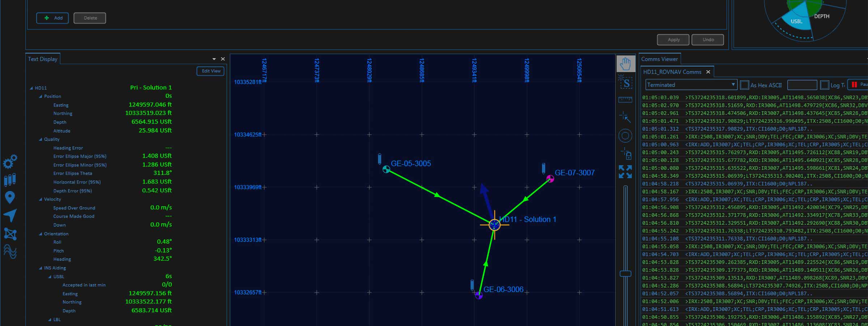Click the Undo button

point(708,39)
